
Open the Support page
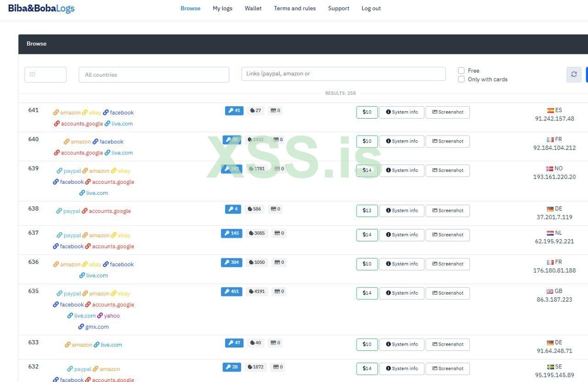click(x=339, y=8)
